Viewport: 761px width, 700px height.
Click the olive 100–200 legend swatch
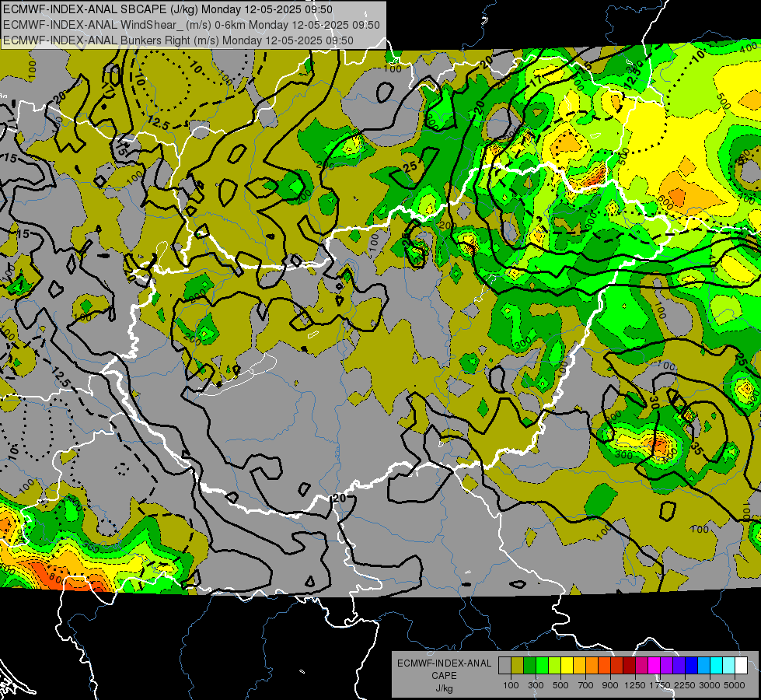pyautogui.click(x=518, y=665)
